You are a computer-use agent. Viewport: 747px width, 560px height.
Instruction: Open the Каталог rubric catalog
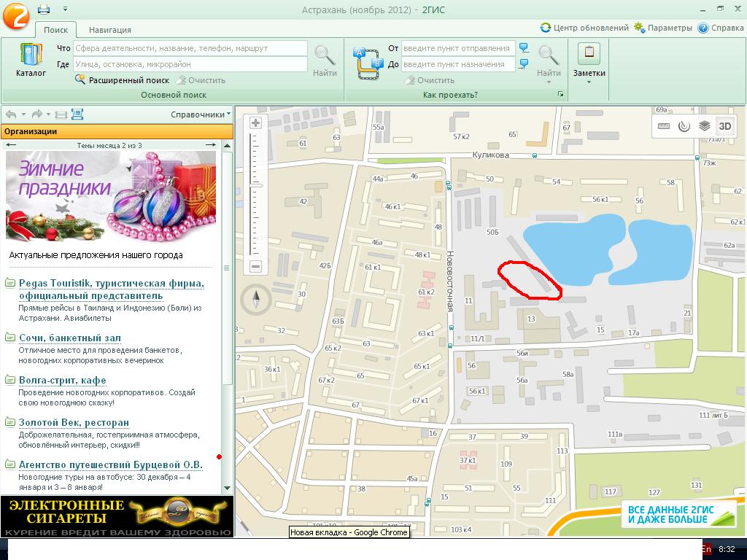click(31, 60)
